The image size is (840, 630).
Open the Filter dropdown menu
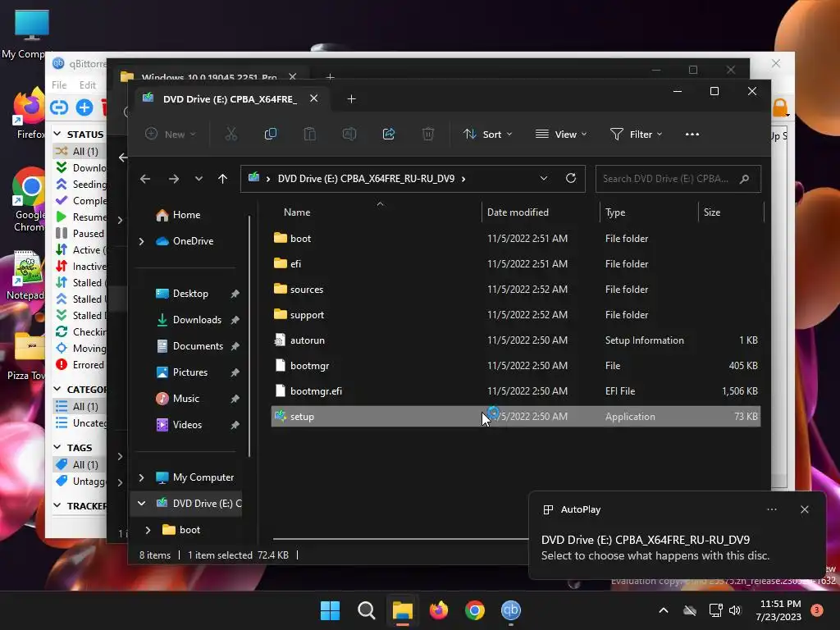coord(637,134)
